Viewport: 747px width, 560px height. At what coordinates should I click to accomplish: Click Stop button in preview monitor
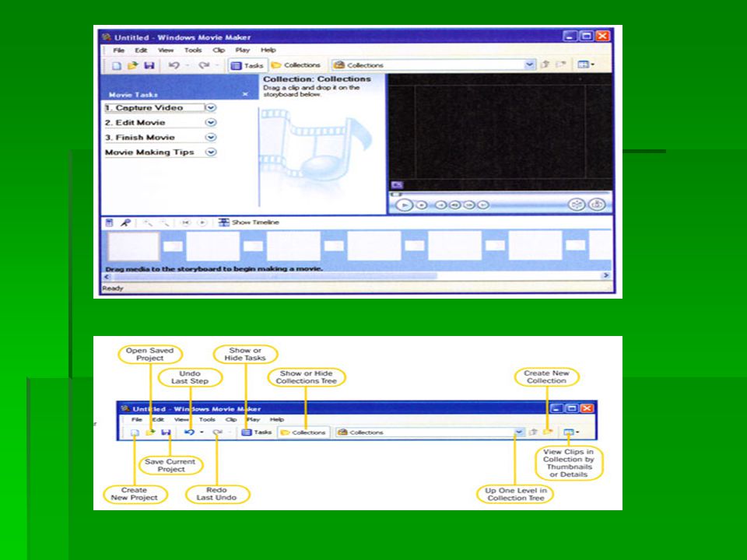[422, 205]
